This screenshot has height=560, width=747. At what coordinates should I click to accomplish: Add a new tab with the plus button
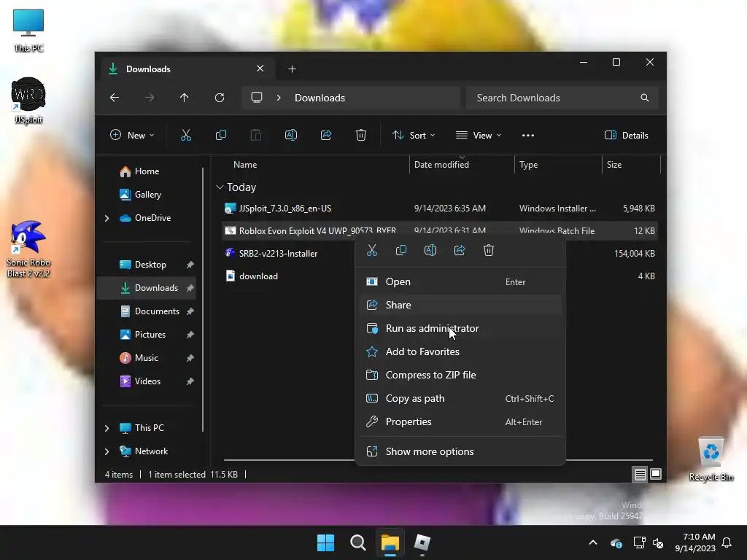[292, 69]
